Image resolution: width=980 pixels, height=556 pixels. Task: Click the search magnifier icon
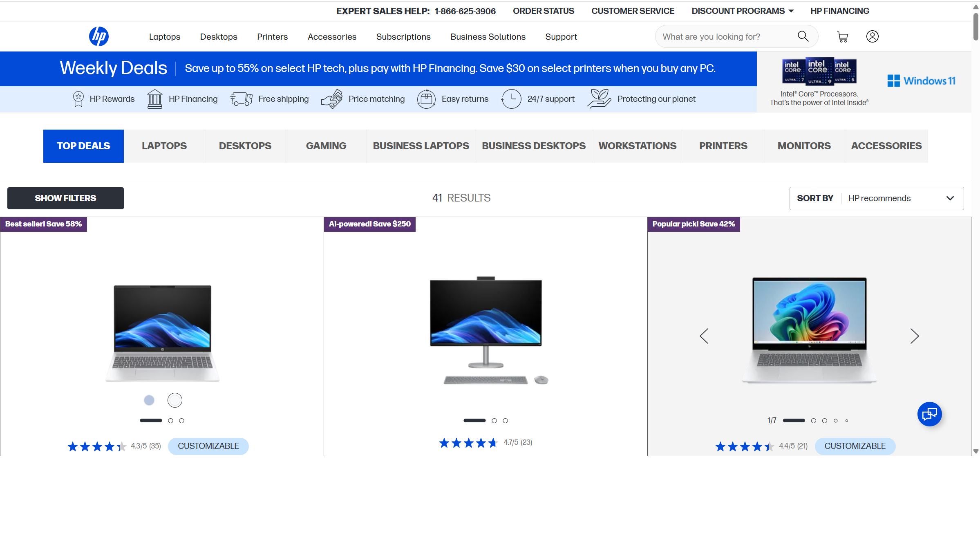[803, 36]
